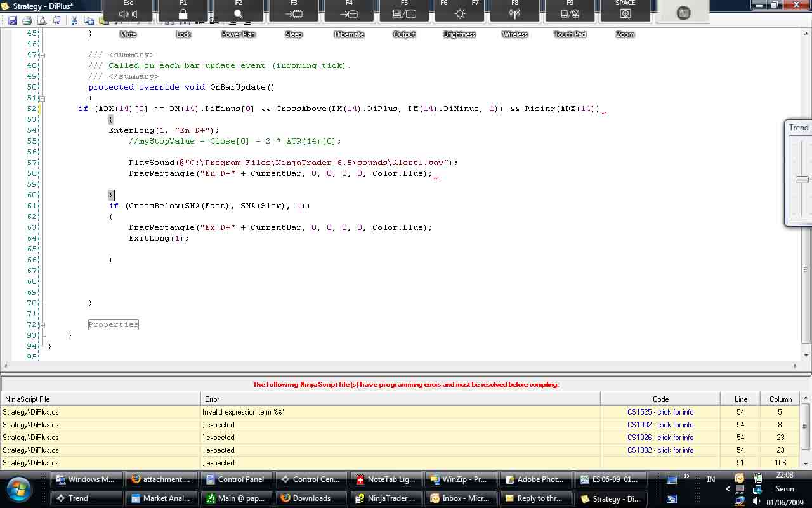The width and height of the screenshot is (812, 508).
Task: Click the Copy icon in the toolbar
Action: 89,21
